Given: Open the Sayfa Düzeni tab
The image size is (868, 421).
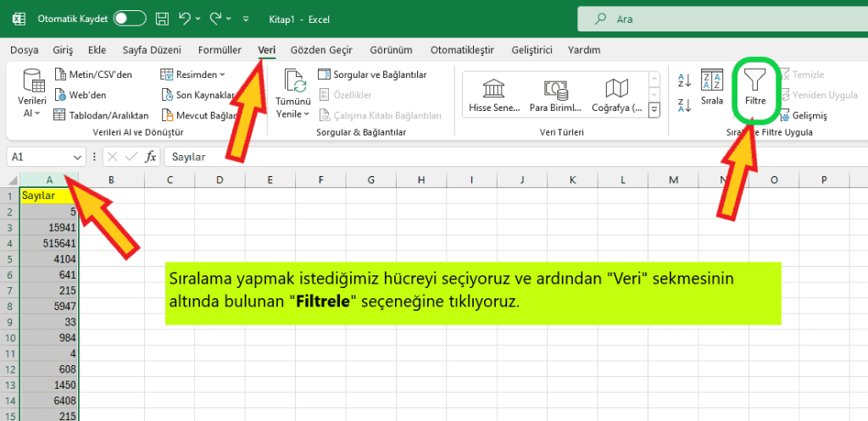Looking at the screenshot, I should tap(152, 50).
